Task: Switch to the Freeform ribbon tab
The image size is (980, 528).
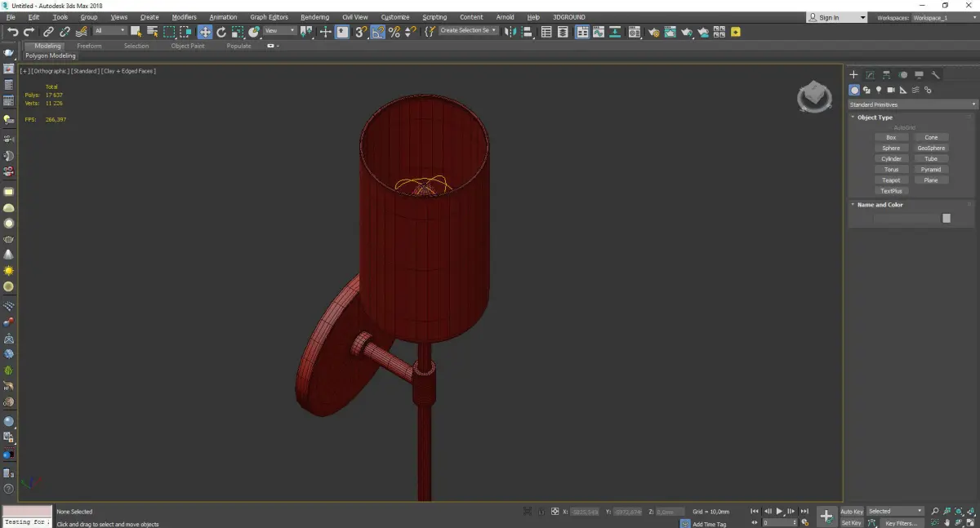Action: coord(89,46)
